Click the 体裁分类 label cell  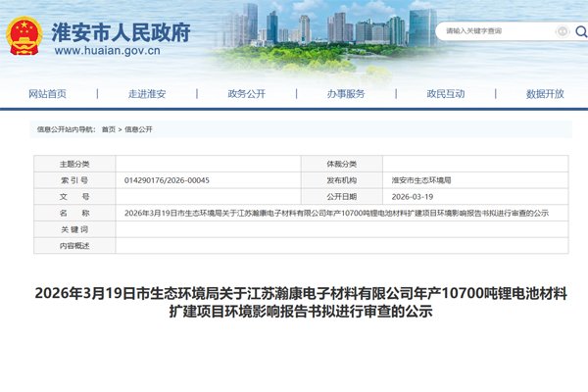[342, 164]
